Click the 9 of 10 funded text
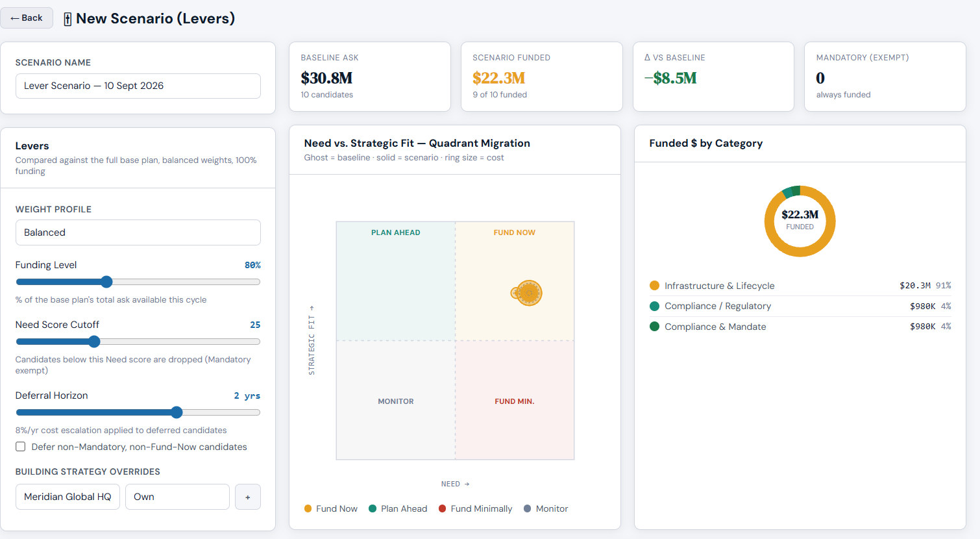Screen dimensions: 980x539 point(500,95)
